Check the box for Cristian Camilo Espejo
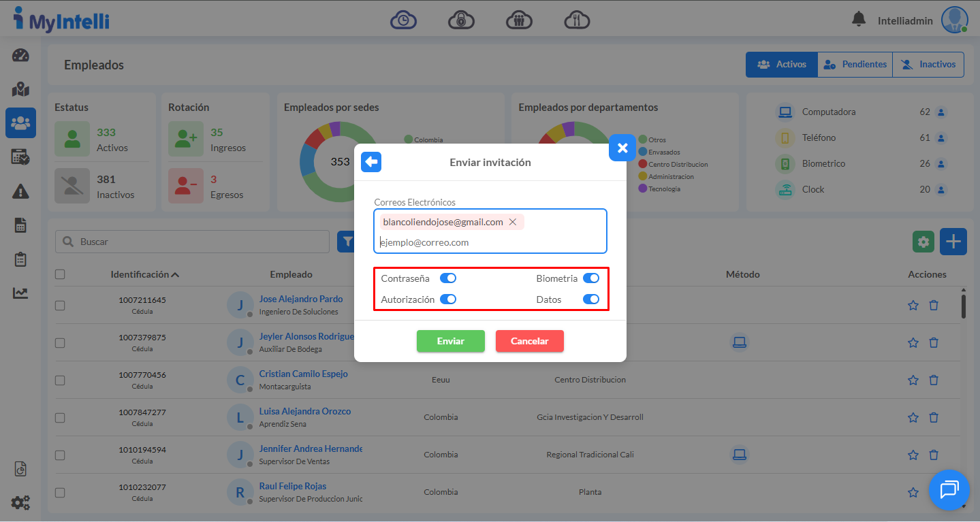This screenshot has height=522, width=980. [x=60, y=380]
